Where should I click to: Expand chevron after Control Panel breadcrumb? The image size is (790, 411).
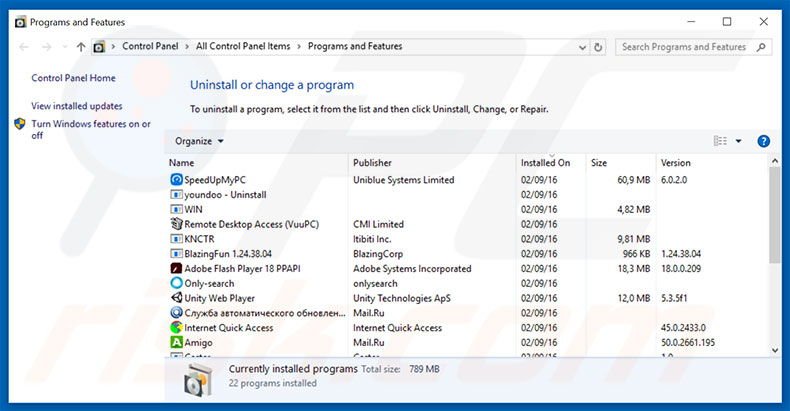pyautogui.click(x=187, y=46)
